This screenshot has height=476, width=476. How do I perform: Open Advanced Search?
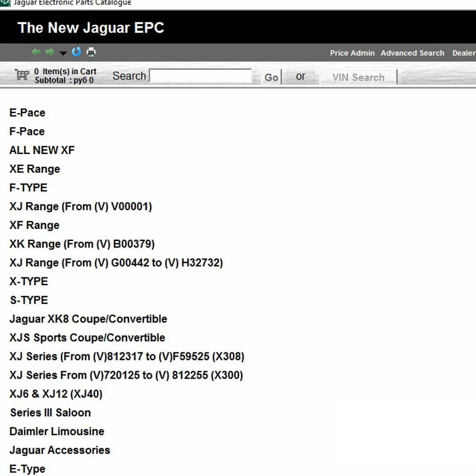point(412,53)
